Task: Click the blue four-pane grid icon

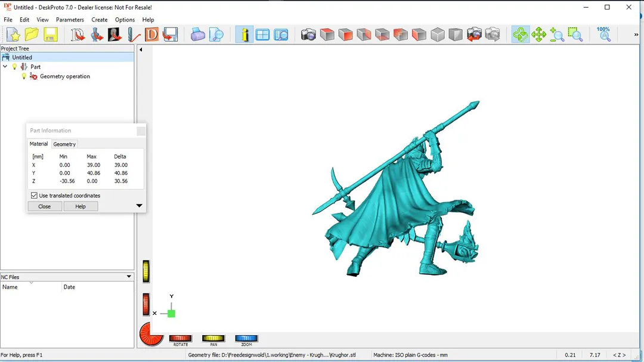Action: click(x=262, y=35)
